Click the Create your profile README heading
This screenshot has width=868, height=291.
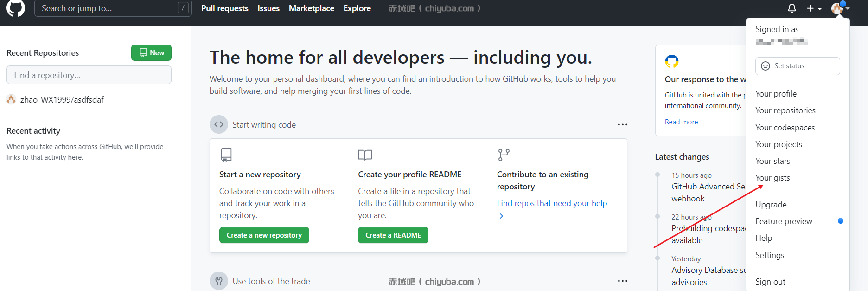pos(409,175)
